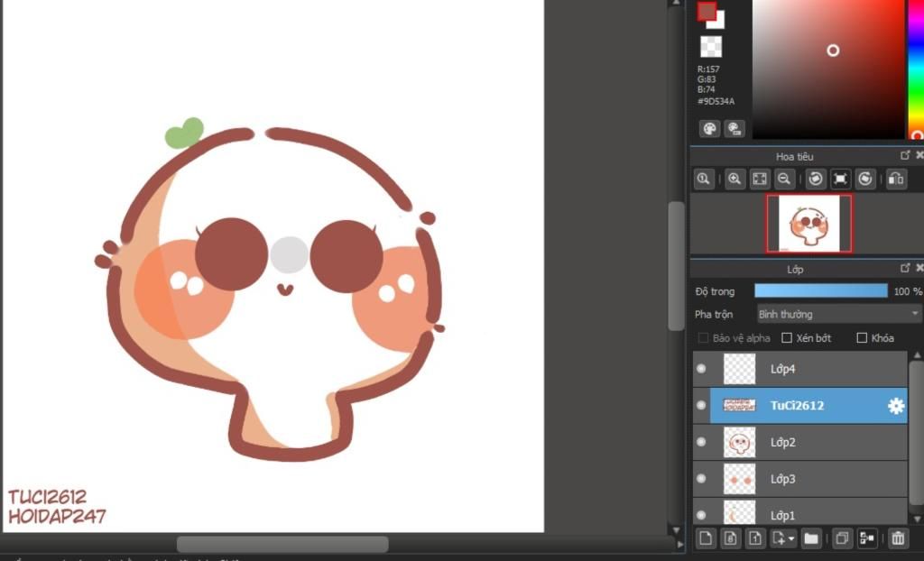Toggle visibility of Lớp3 layer
The width and height of the screenshot is (924, 561).
tap(701, 479)
